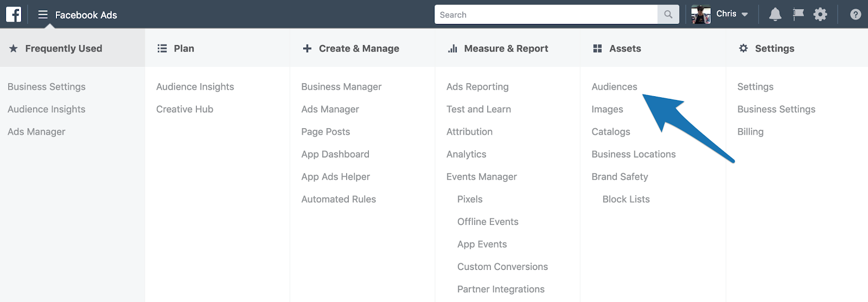The image size is (868, 302).
Task: Click the flag pages icon
Action: (x=798, y=15)
